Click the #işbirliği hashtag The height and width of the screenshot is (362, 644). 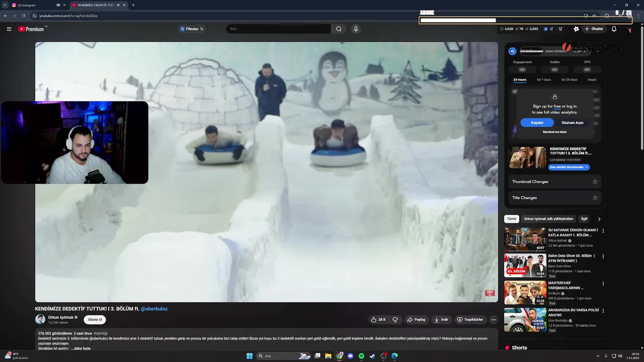101,333
